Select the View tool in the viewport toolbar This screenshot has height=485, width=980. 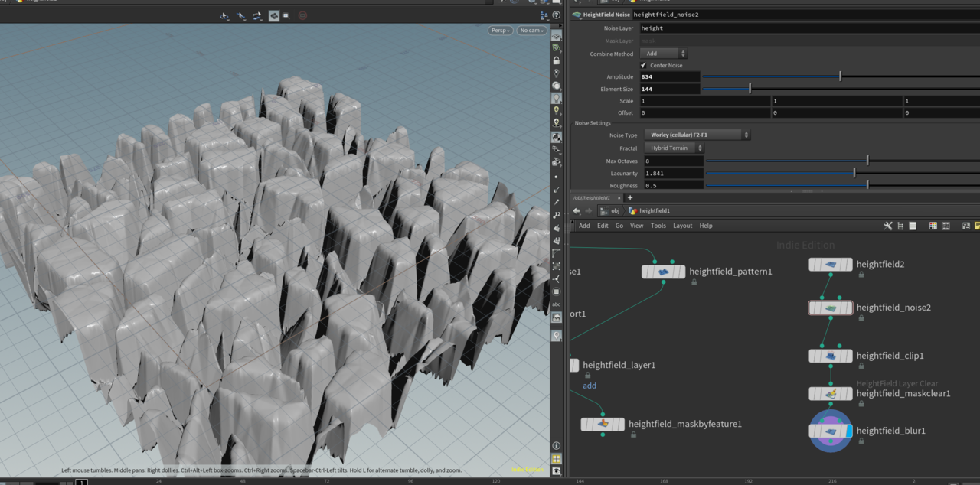coord(224,15)
